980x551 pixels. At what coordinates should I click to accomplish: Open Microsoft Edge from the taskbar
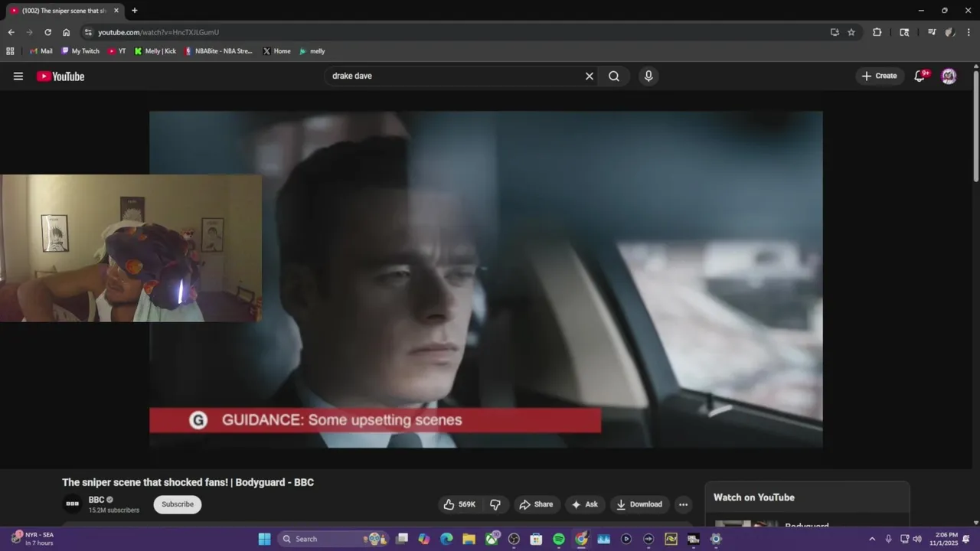click(x=446, y=539)
